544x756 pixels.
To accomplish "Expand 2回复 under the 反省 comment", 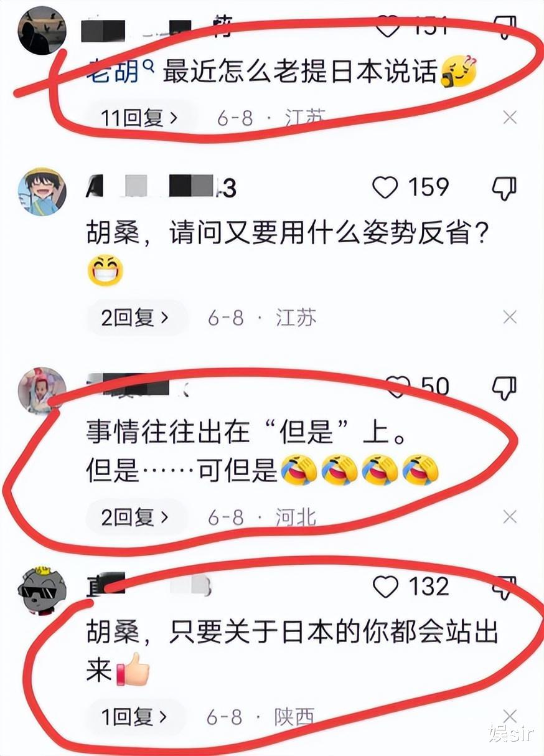I will pos(135,318).
